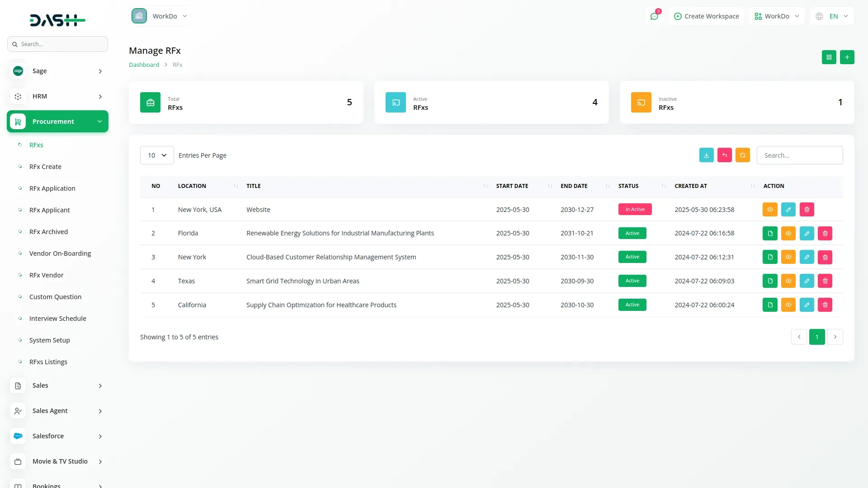868x488 pixels.
Task: Click the blue download export icon
Action: (706, 155)
